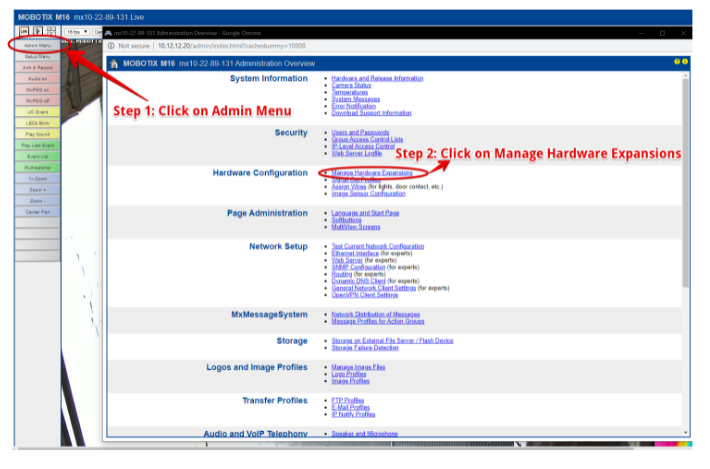Open the Web Server Logfile link

pyautogui.click(x=356, y=153)
